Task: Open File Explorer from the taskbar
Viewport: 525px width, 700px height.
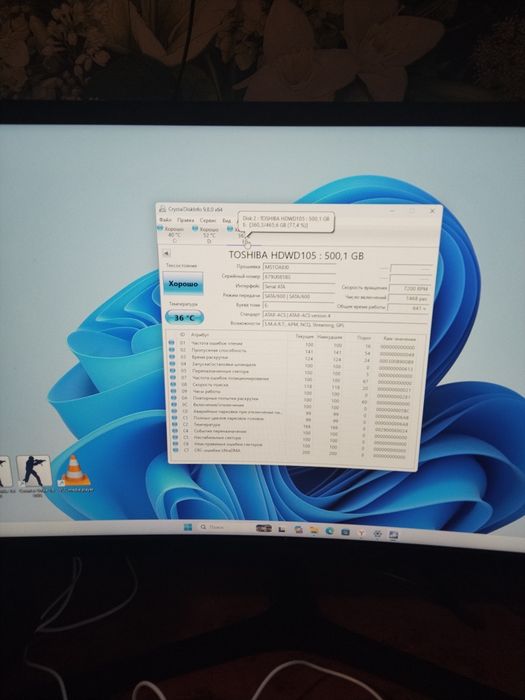Action: 314,530
